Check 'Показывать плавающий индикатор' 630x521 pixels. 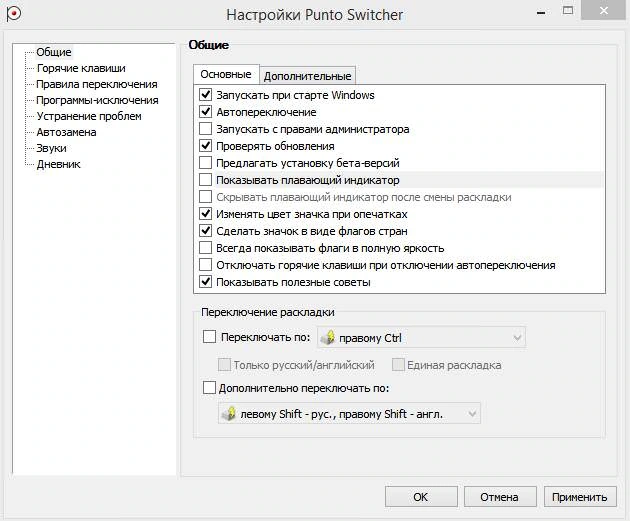pyautogui.click(x=206, y=180)
